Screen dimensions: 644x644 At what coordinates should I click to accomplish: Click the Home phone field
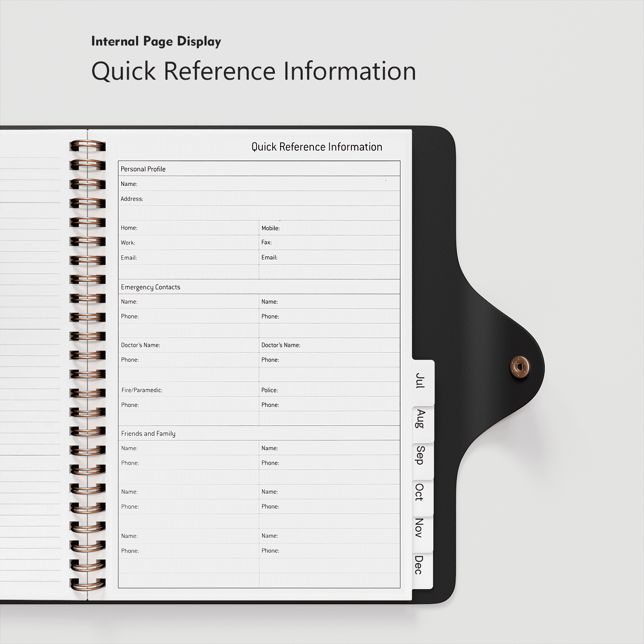click(188, 228)
